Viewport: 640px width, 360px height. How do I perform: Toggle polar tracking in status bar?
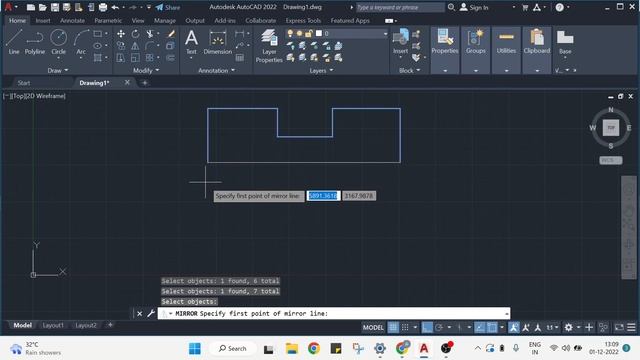(439, 327)
